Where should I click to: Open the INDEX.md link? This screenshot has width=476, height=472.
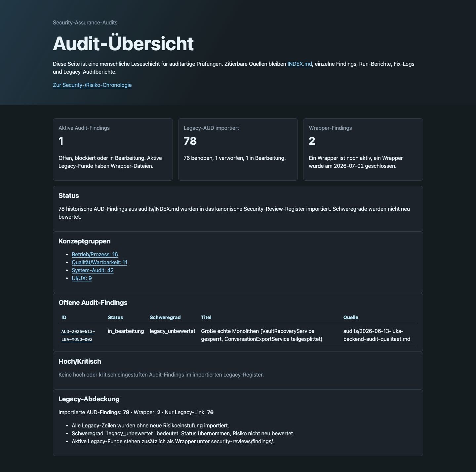tap(299, 64)
